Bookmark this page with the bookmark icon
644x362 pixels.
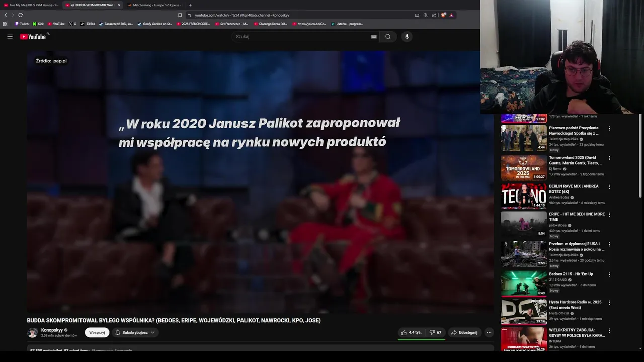(x=180, y=15)
